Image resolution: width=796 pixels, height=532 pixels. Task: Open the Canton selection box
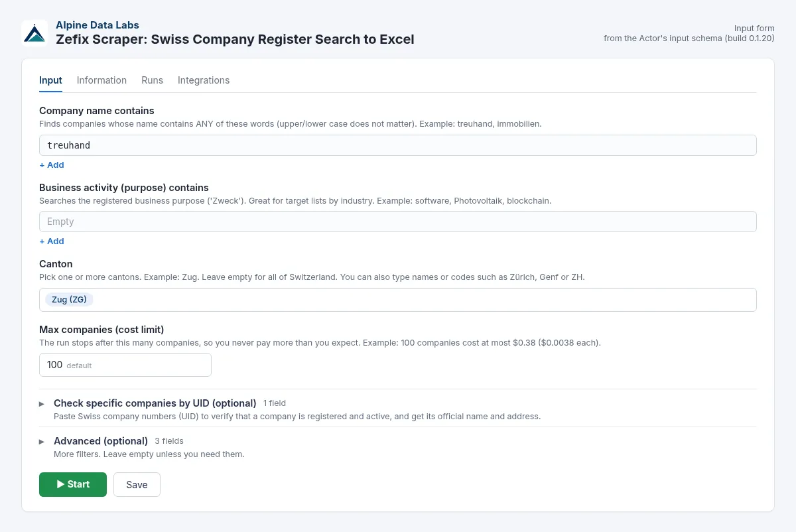pos(398,299)
